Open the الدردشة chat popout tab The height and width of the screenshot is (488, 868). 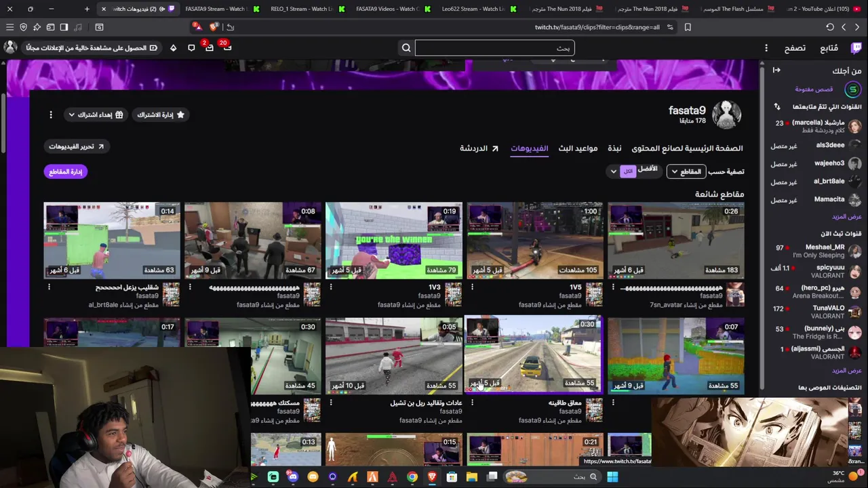pyautogui.click(x=479, y=148)
